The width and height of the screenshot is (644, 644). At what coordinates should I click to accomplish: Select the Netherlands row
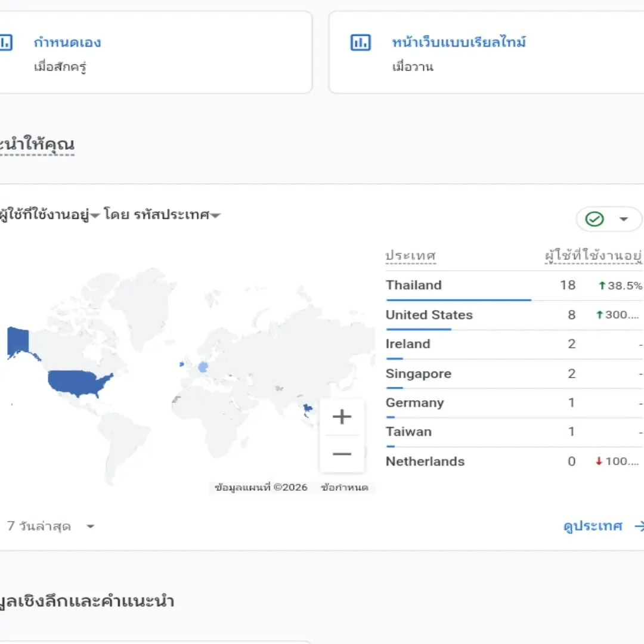point(514,461)
